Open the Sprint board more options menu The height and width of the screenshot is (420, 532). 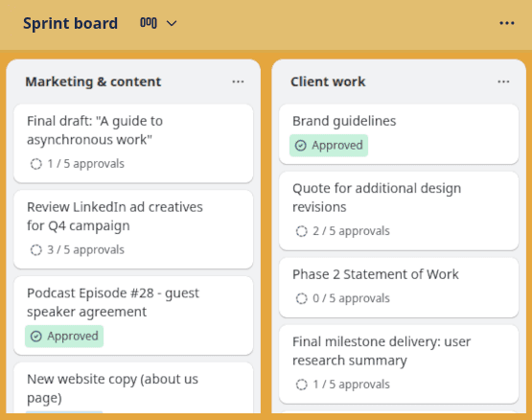[507, 23]
